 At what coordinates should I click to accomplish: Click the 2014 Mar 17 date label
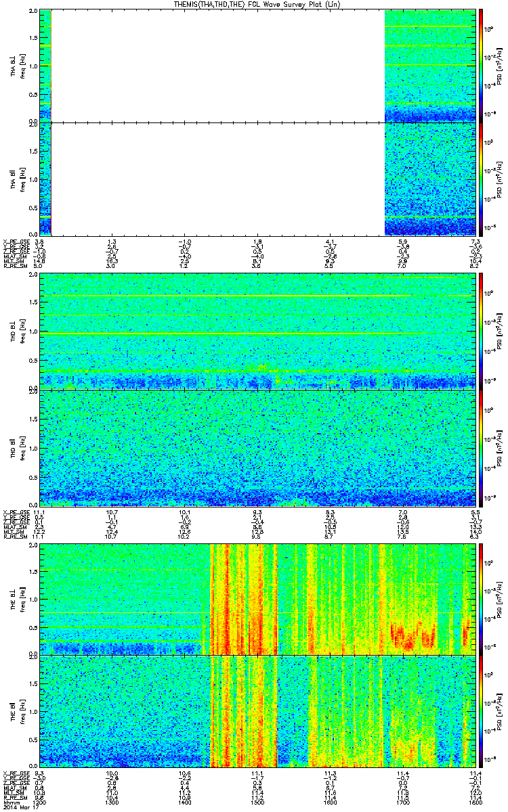[x=20, y=809]
